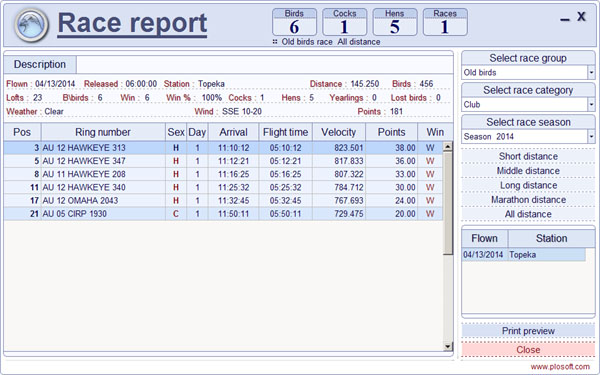Viewport: 600px width, 375px height.
Task: Click flight time 05:16:25
Action: click(285, 174)
